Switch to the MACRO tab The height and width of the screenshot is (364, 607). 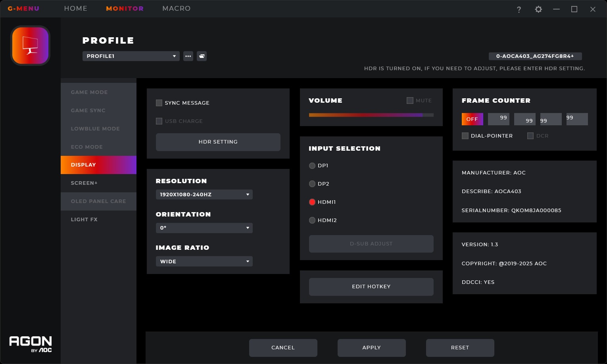click(177, 8)
